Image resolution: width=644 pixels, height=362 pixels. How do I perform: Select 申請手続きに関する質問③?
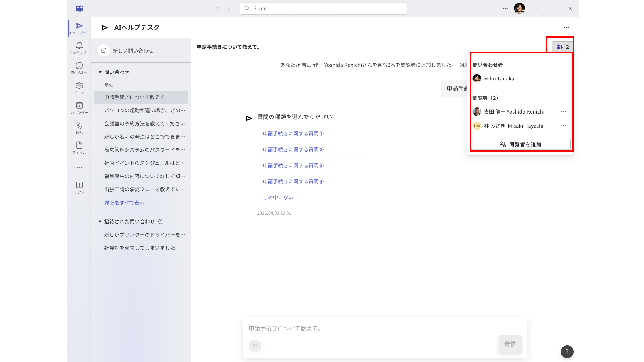click(293, 166)
